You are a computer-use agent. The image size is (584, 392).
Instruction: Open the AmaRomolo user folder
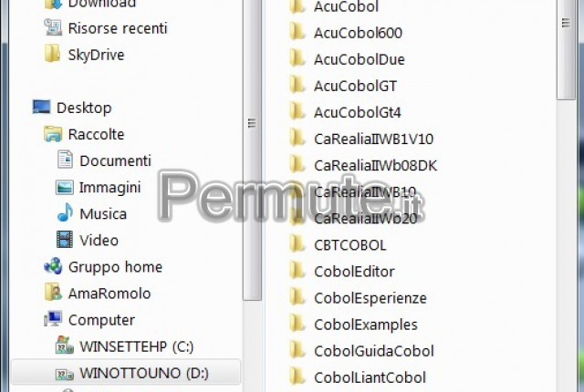109,293
